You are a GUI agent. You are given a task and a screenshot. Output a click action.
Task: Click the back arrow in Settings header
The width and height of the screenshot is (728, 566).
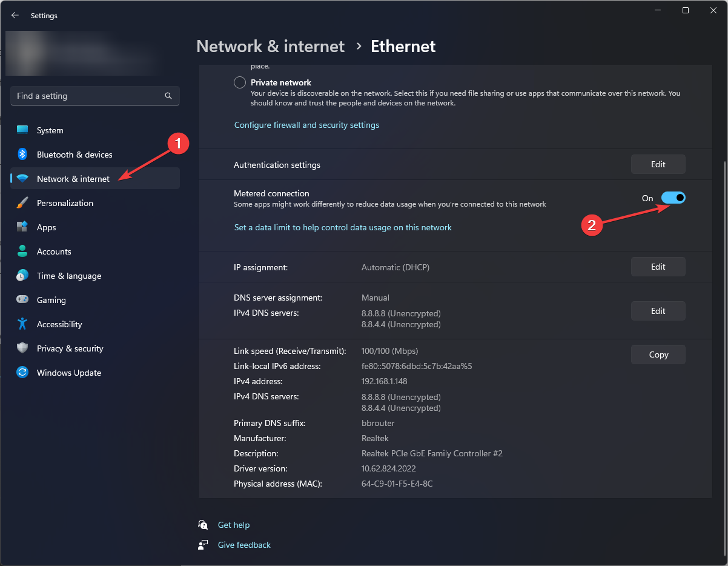pos(15,16)
